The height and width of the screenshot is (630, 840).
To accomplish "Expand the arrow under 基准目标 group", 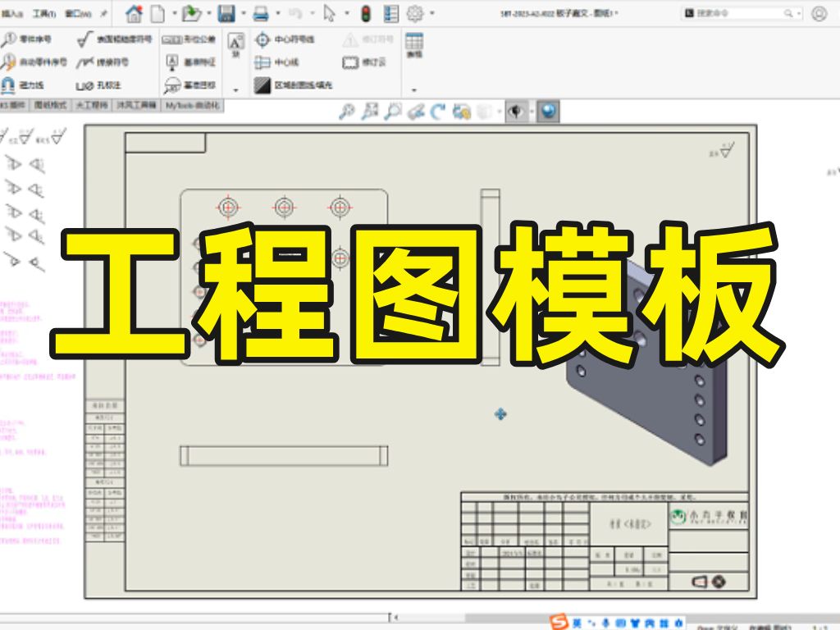I will (x=235, y=89).
